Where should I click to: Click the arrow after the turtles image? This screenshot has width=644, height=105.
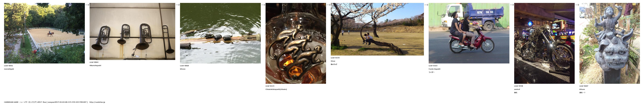click(x=263, y=5)
